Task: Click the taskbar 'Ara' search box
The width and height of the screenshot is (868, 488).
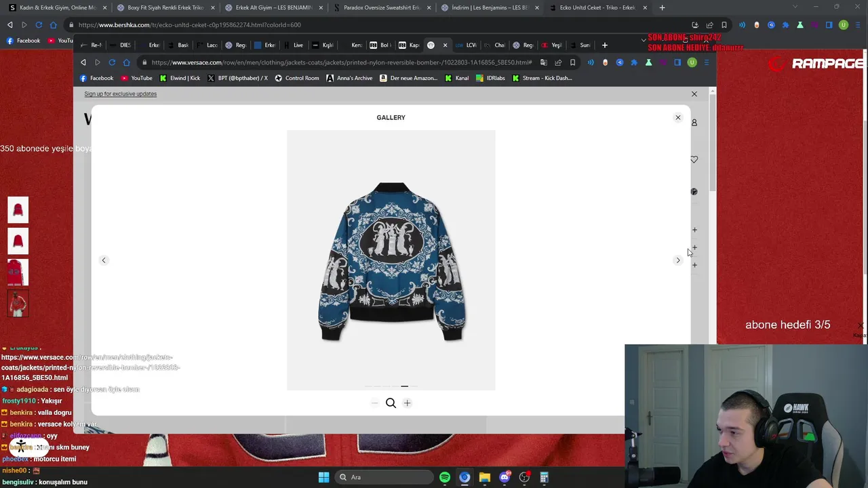Action: pyautogui.click(x=384, y=477)
